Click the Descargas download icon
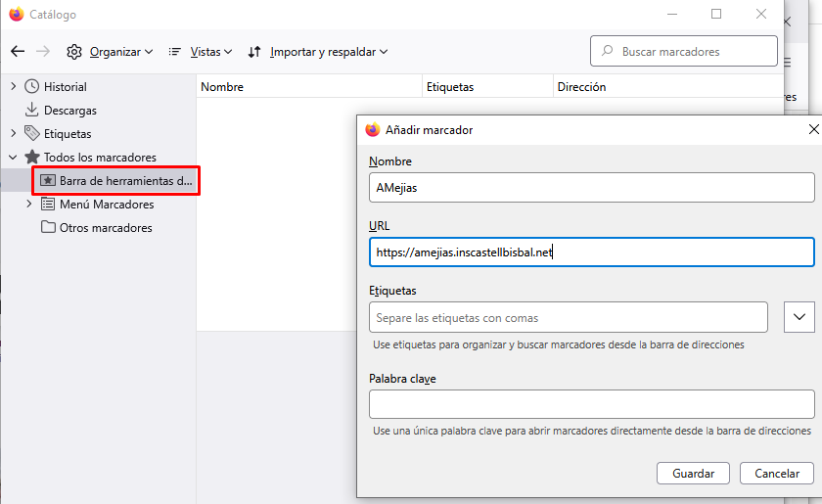Image resolution: width=822 pixels, height=504 pixels. [x=32, y=111]
